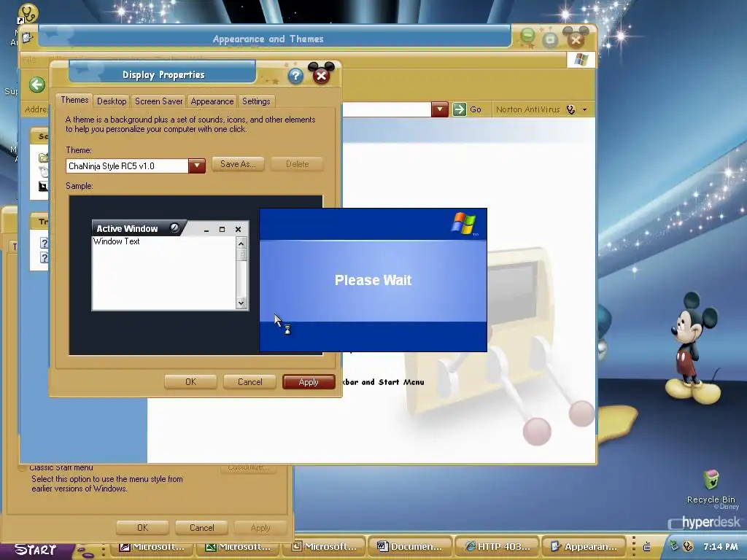The image size is (747, 560).
Task: Click Cancel in the Start Menu properties dialog
Action: [202, 528]
